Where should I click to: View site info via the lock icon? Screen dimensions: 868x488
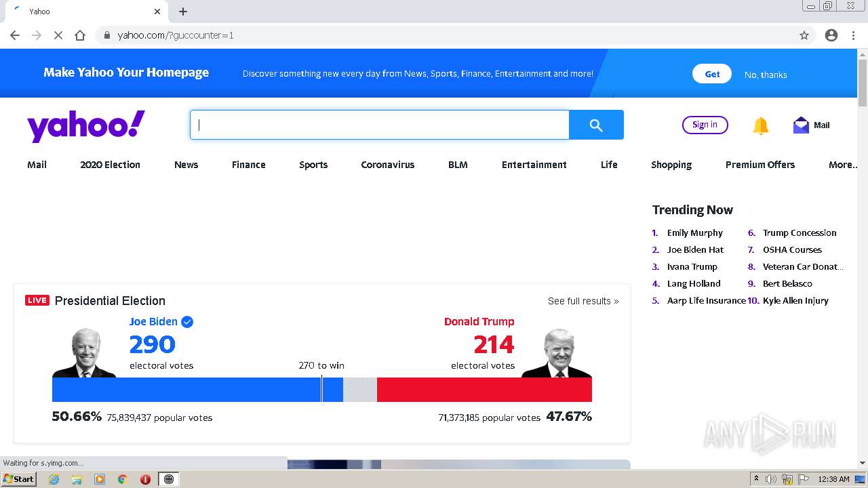click(x=106, y=35)
